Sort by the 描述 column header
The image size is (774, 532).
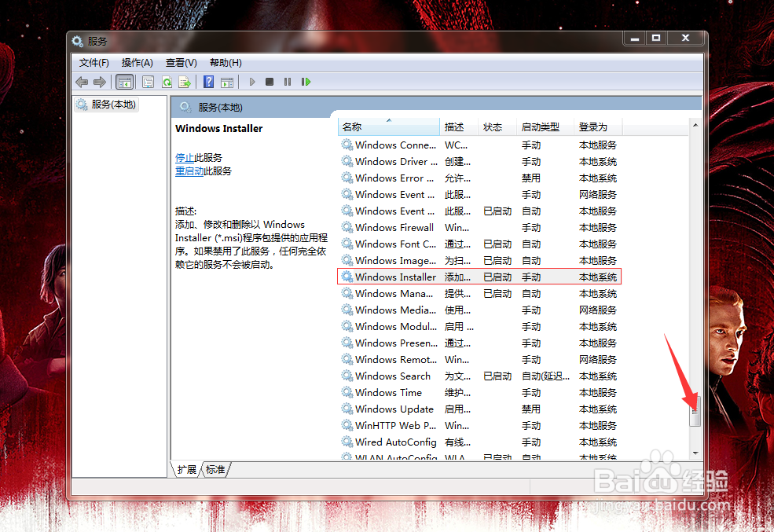click(459, 127)
